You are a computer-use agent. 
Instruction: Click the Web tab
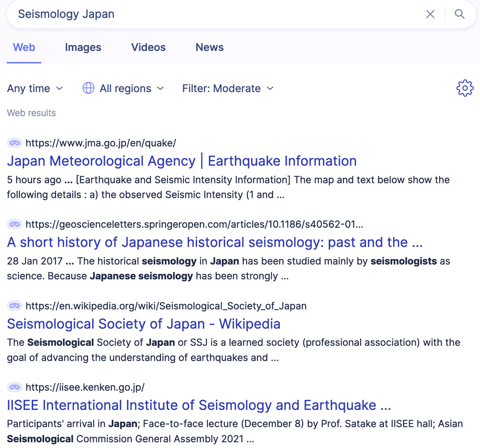[x=24, y=48]
